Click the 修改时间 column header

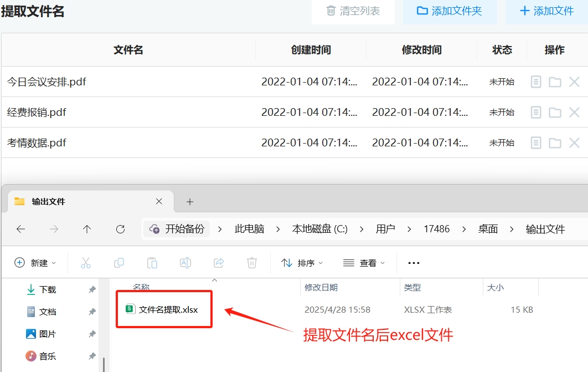click(421, 50)
